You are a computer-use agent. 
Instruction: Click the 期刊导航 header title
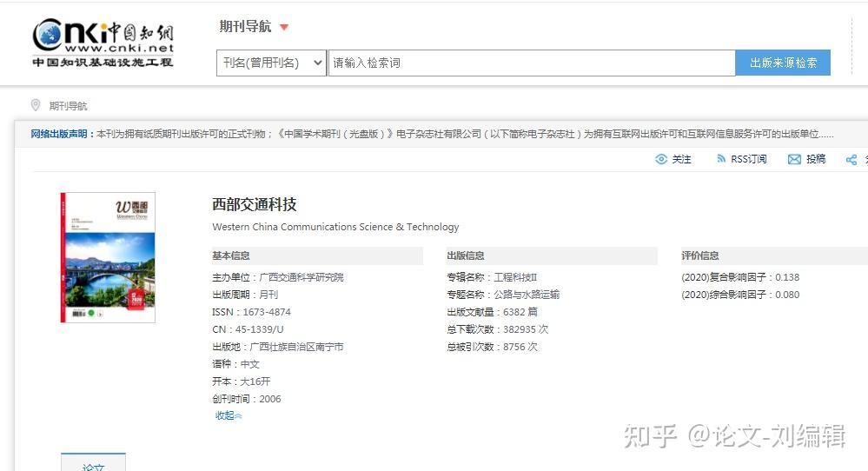pyautogui.click(x=245, y=27)
